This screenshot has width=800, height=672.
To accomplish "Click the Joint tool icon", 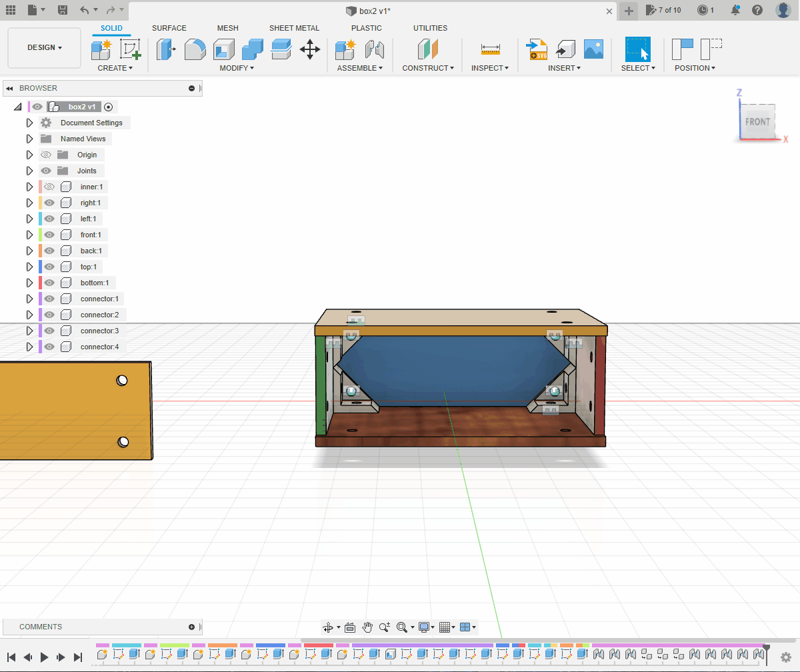I will [375, 49].
